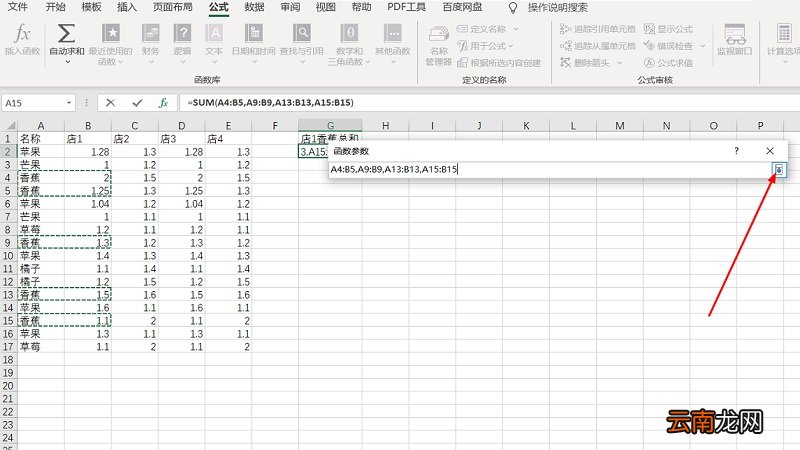Click Evaluate Formula button
Viewport: 800px width, 450px height.
coord(668,63)
